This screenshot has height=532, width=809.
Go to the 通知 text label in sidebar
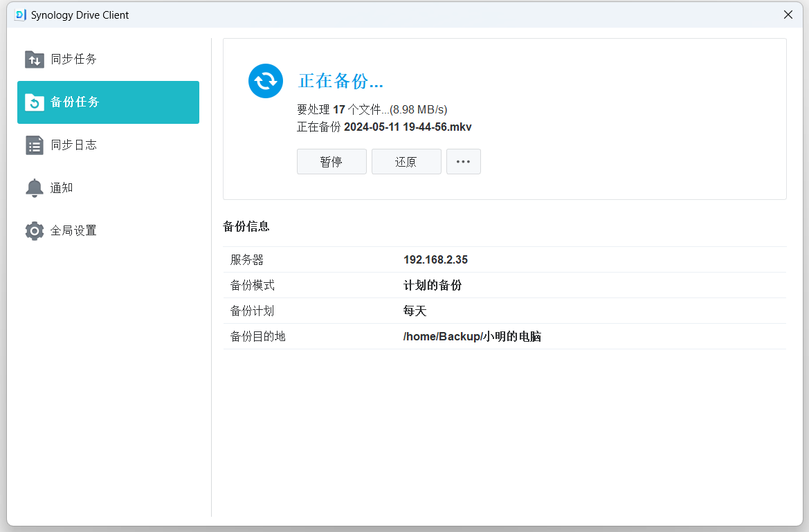tap(62, 187)
